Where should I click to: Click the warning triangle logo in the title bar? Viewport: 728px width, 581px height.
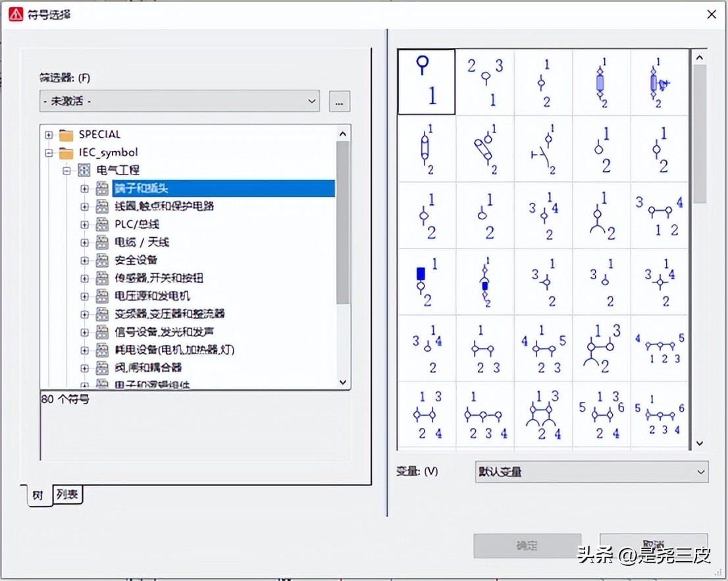[16, 13]
